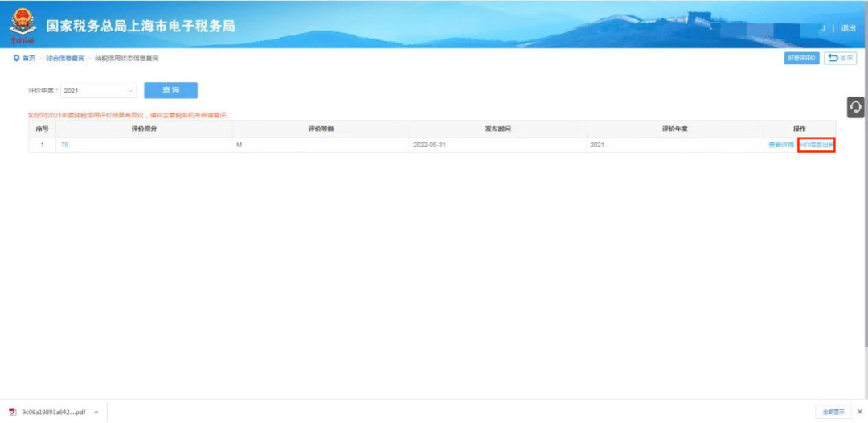Click the 序号 column header
The width and height of the screenshot is (868, 423).
tap(42, 129)
